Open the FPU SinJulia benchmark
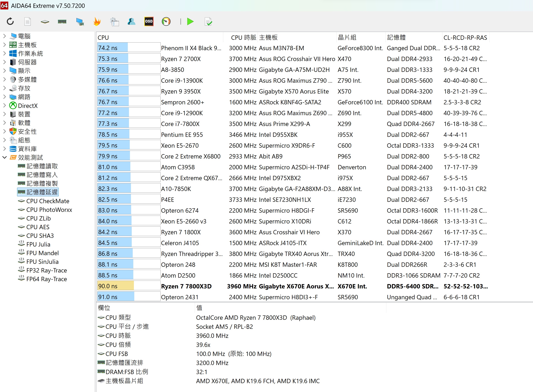The width and height of the screenshot is (533, 392). coord(38,261)
